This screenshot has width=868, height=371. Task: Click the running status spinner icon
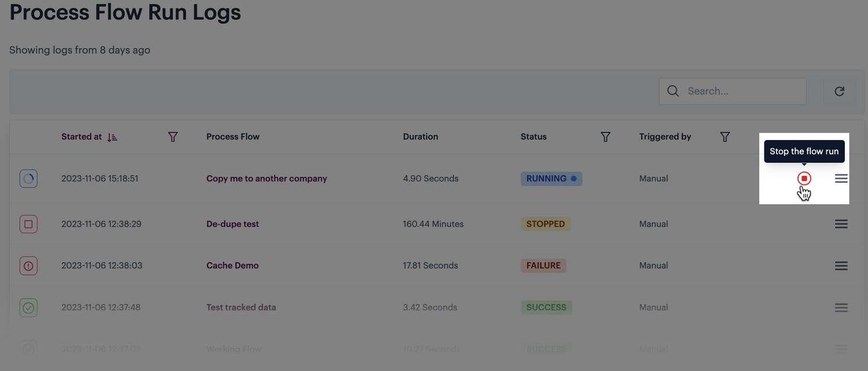click(x=28, y=178)
